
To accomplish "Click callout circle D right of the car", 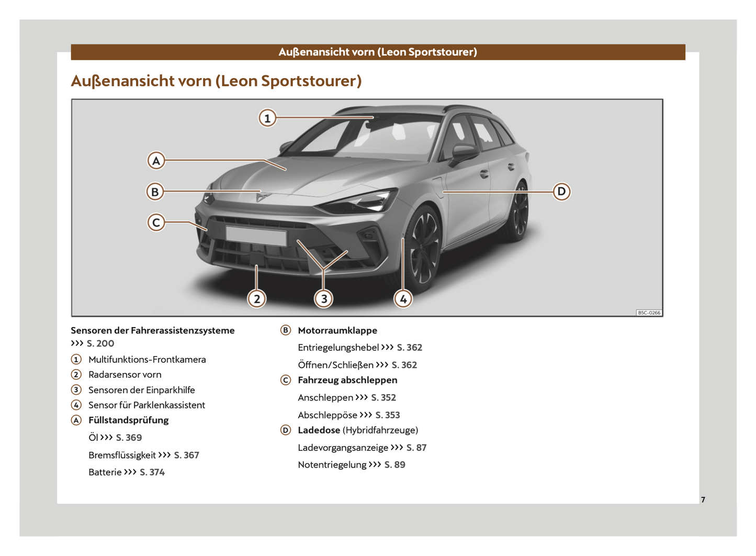I will pos(561,192).
